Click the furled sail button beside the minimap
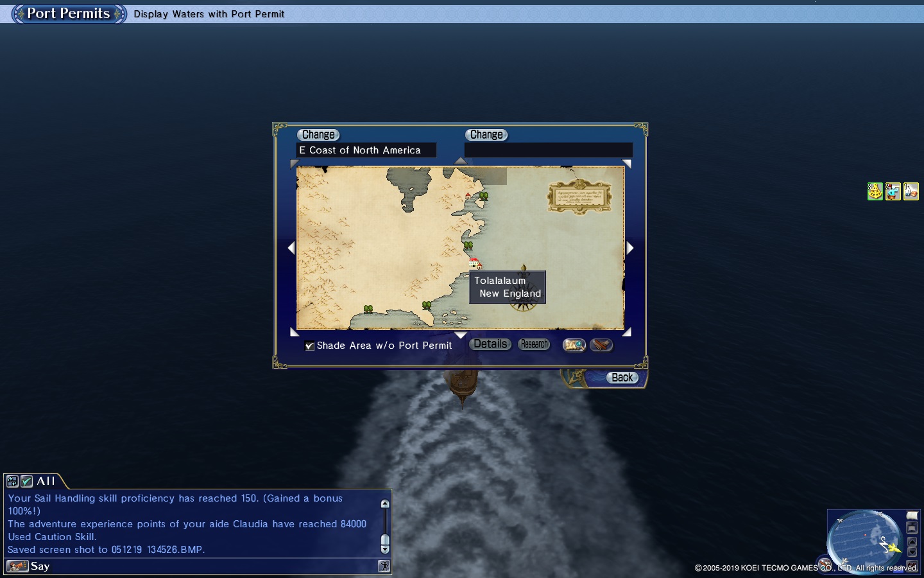Image resolution: width=924 pixels, height=578 pixels. [x=912, y=528]
